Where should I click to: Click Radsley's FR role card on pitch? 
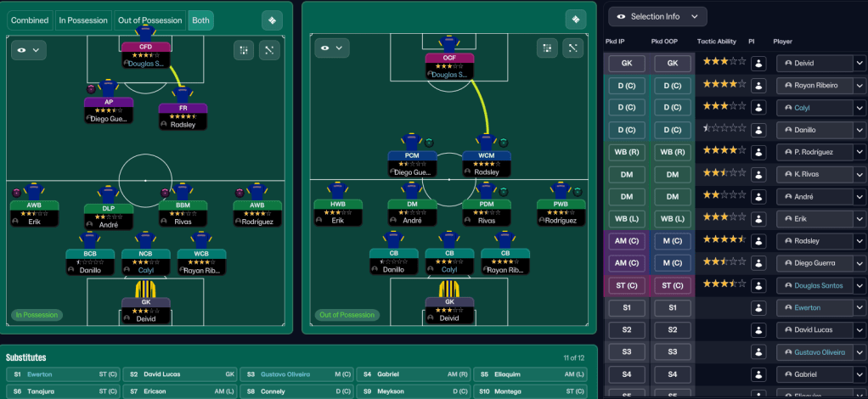tap(183, 115)
